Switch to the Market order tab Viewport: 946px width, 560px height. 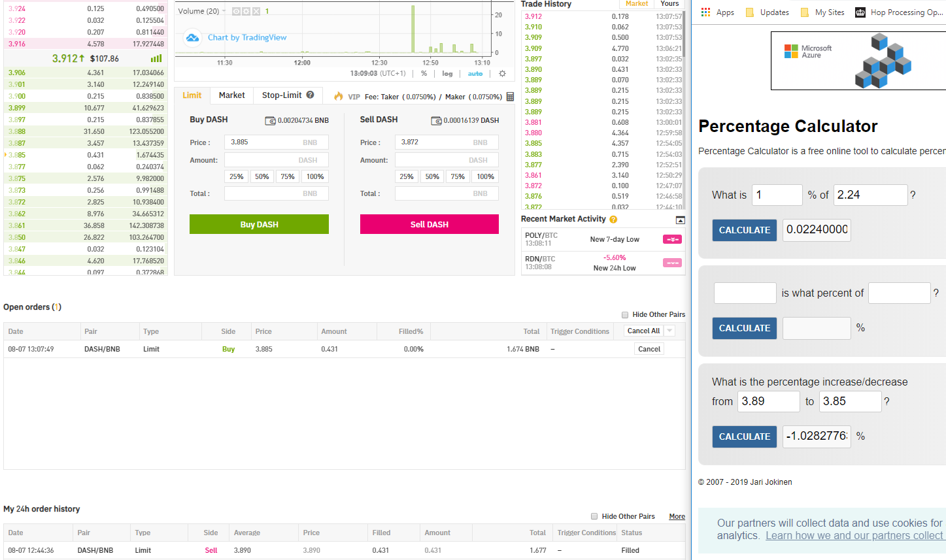231,95
